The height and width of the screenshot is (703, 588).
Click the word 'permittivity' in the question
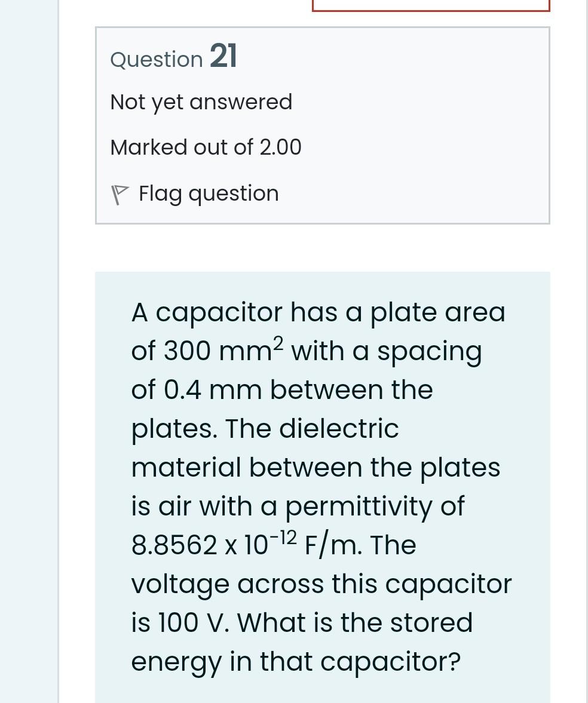pyautogui.click(x=359, y=508)
